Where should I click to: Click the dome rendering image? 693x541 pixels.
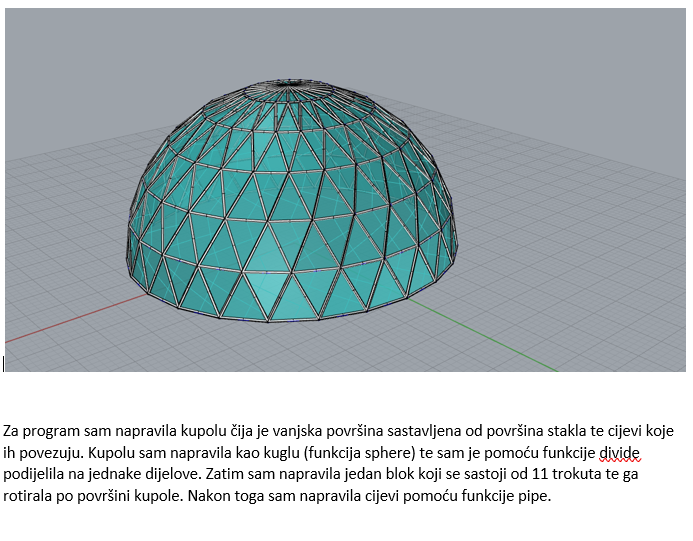tap(345, 190)
